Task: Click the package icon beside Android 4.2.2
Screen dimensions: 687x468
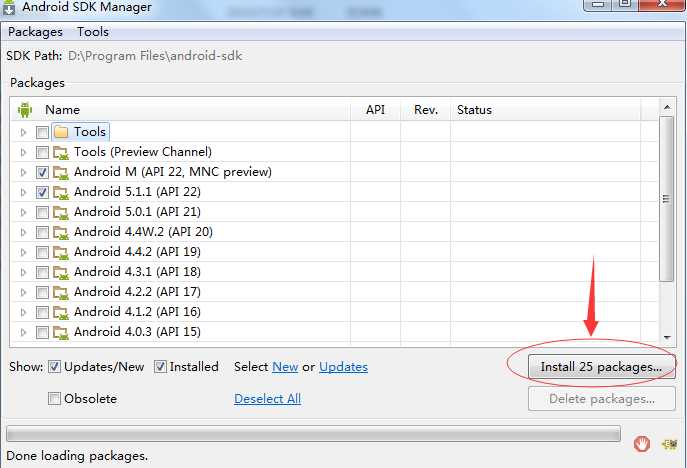Action: 60,292
